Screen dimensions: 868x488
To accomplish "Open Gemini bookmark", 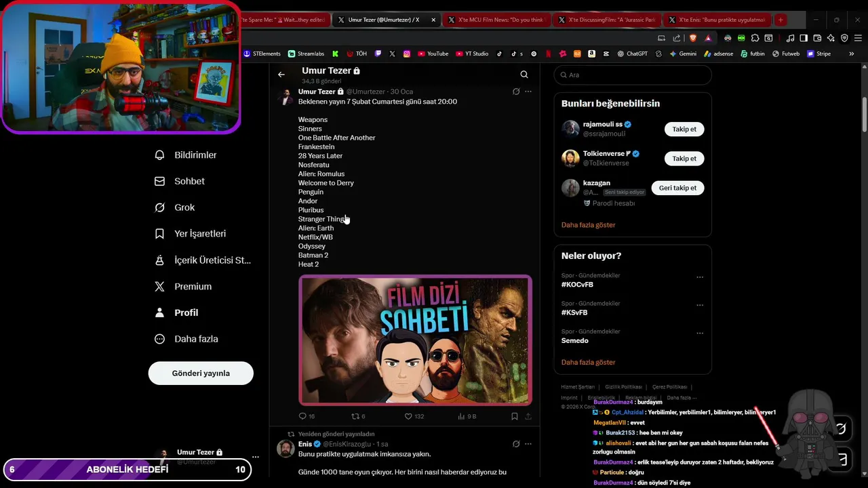I will click(x=683, y=54).
